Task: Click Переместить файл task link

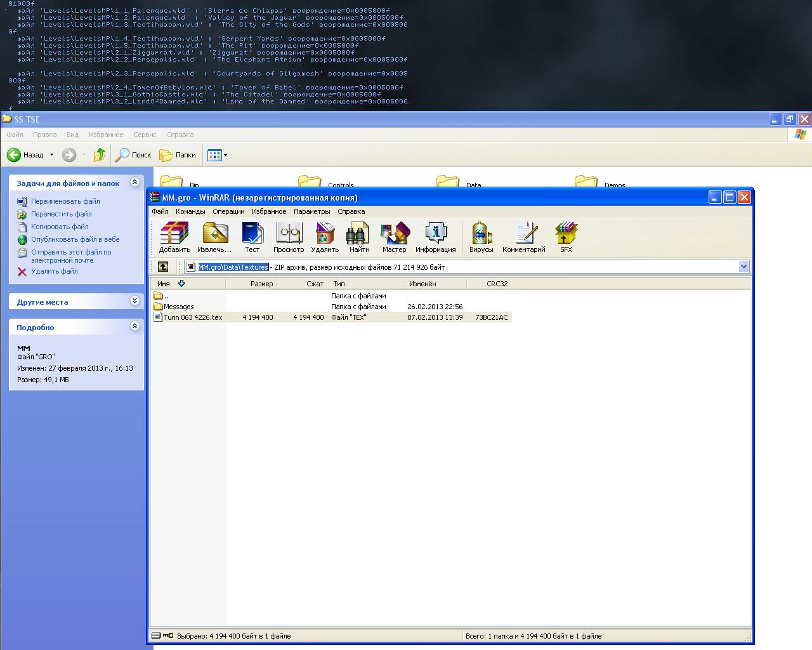Action: (62, 214)
